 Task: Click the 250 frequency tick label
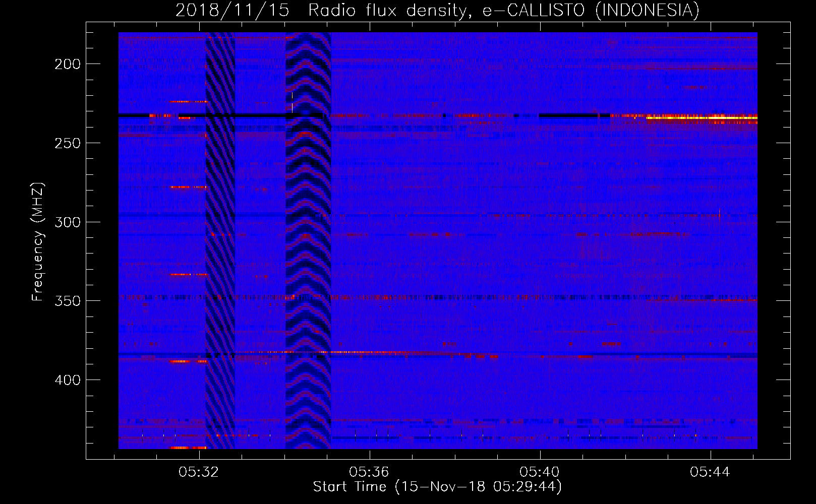[x=68, y=143]
